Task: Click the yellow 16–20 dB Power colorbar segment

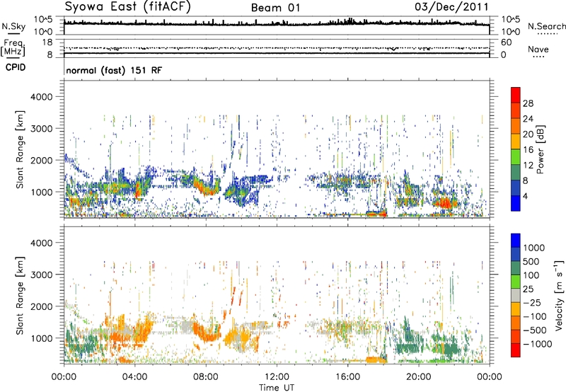Action: pyautogui.click(x=516, y=141)
